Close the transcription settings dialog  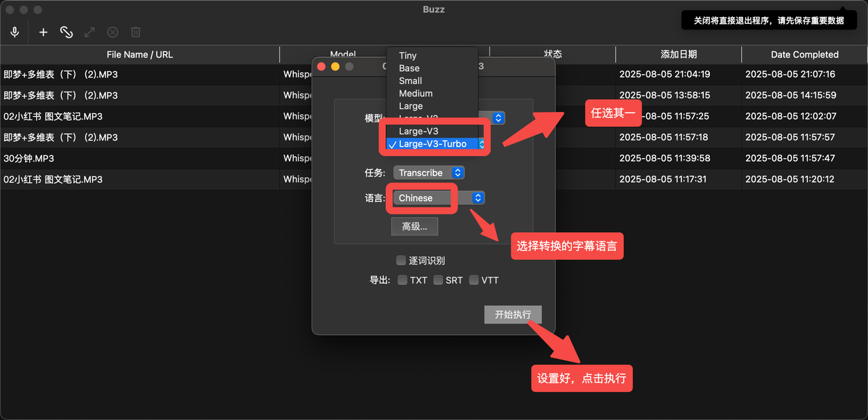pos(321,66)
